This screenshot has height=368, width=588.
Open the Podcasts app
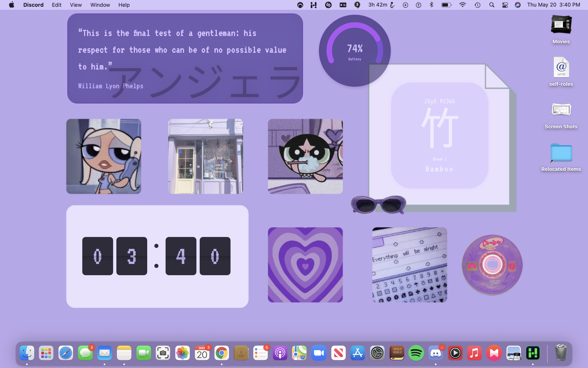[280, 353]
